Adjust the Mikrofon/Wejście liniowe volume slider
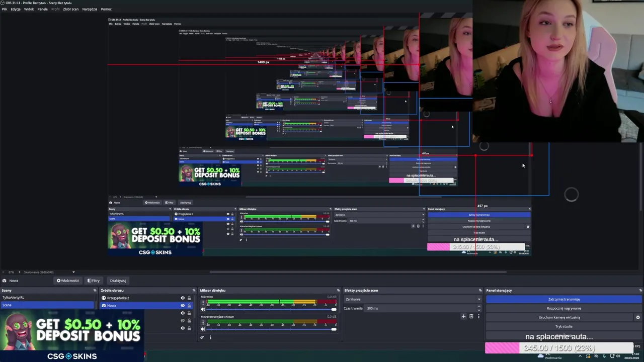644x362 pixels. (x=272, y=329)
